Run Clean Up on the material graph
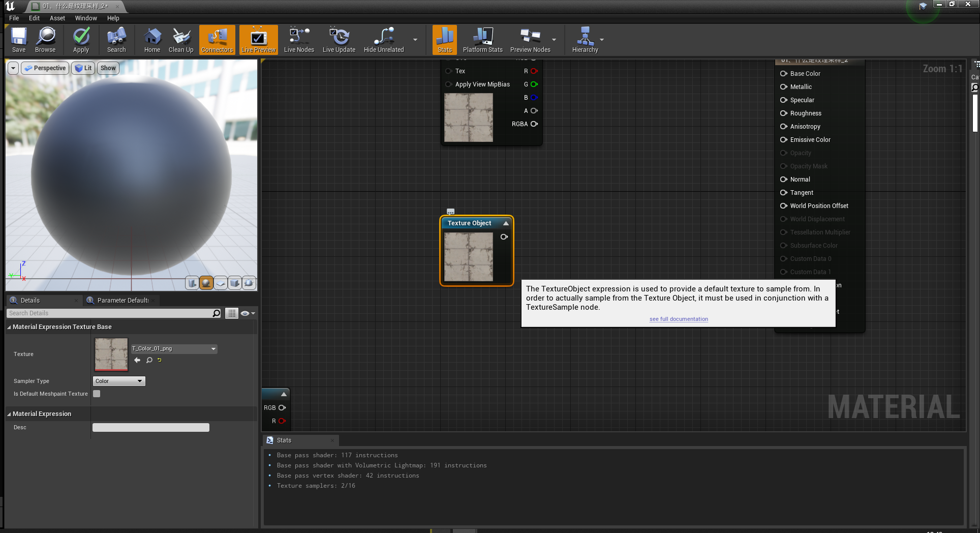 pos(181,40)
